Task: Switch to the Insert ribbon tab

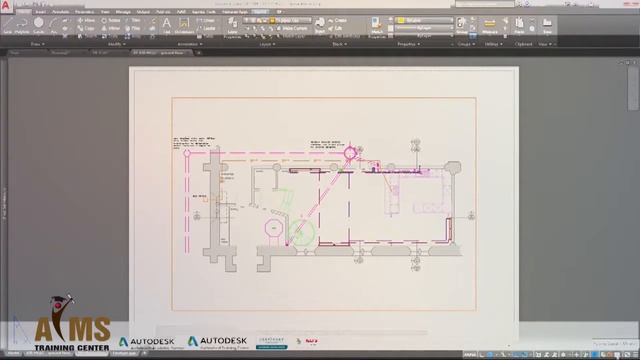Action: tap(40, 12)
